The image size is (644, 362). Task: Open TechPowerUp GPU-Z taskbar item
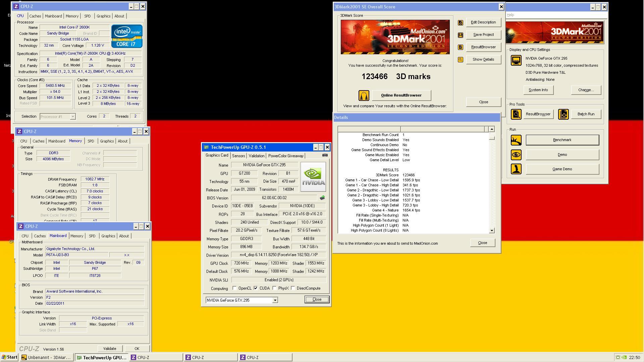pos(102,358)
